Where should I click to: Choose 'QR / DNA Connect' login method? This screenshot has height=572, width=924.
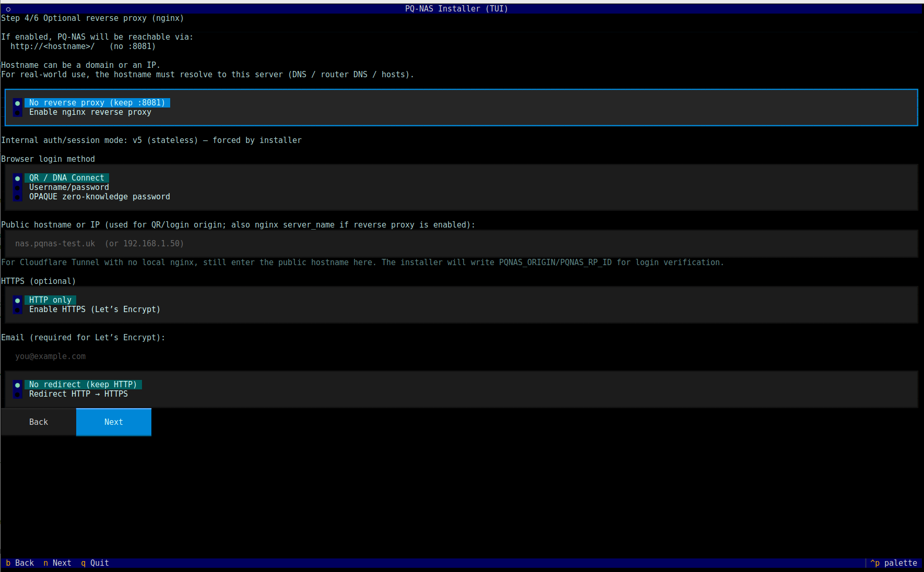[x=61, y=178]
